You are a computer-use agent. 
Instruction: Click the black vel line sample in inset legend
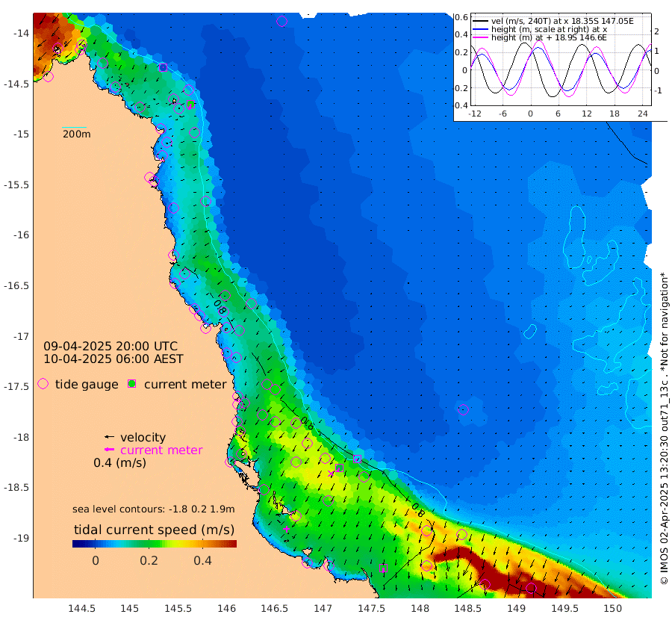coord(480,21)
